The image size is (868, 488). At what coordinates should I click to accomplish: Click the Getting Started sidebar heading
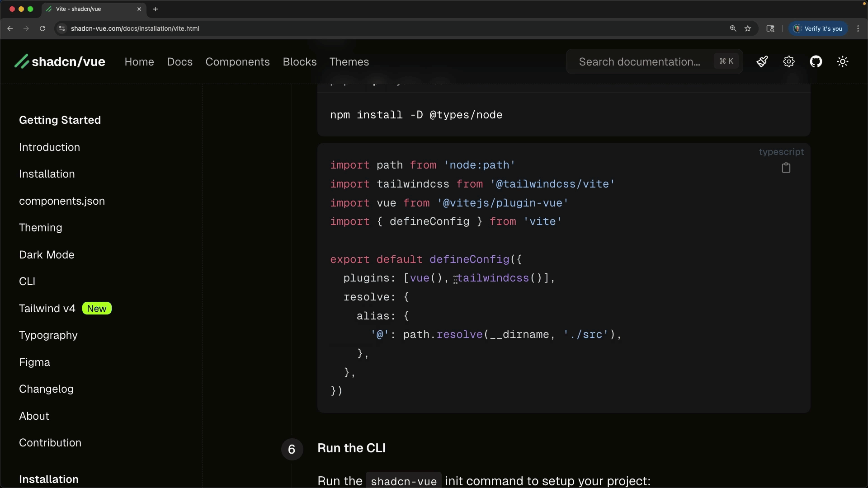[60, 120]
